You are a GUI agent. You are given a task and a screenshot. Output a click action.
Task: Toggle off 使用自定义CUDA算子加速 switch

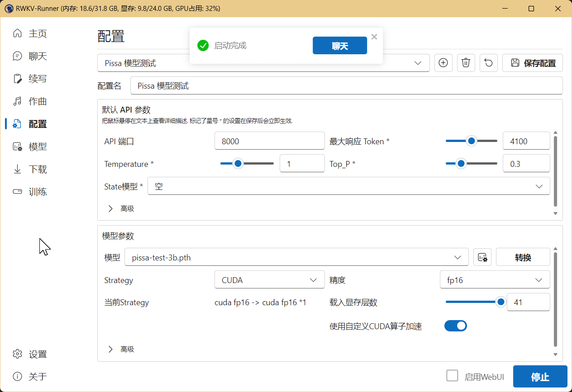[455, 326]
